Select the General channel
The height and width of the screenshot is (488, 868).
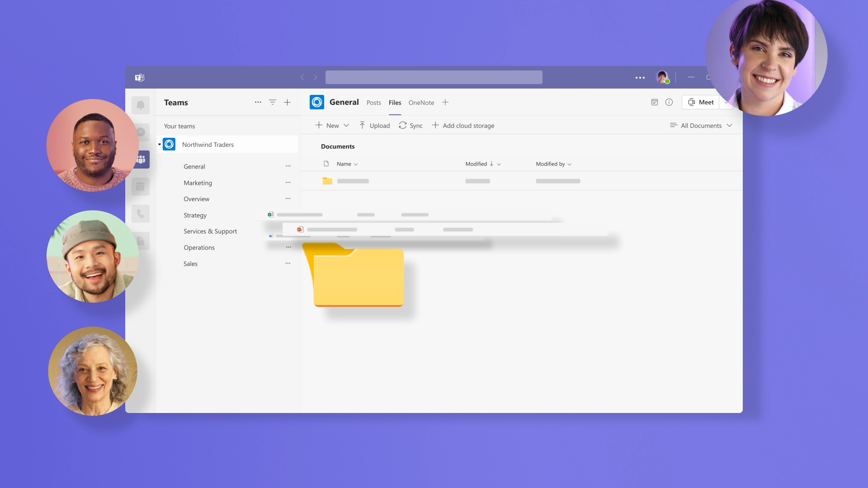coord(194,167)
